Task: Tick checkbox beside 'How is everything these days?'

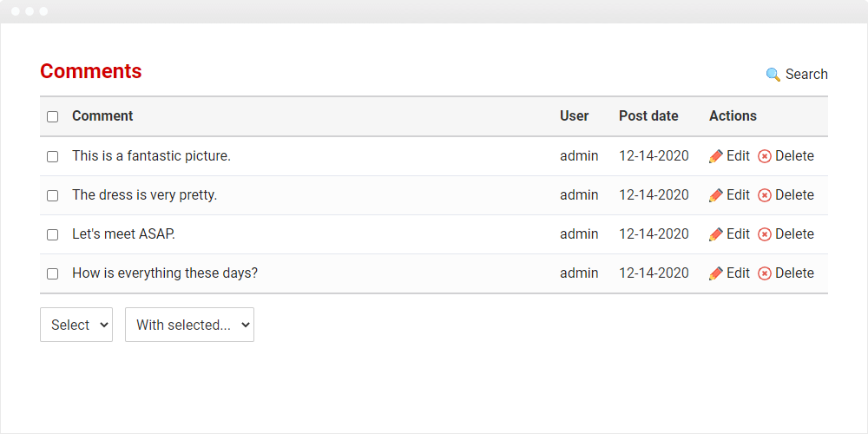Action: (53, 273)
